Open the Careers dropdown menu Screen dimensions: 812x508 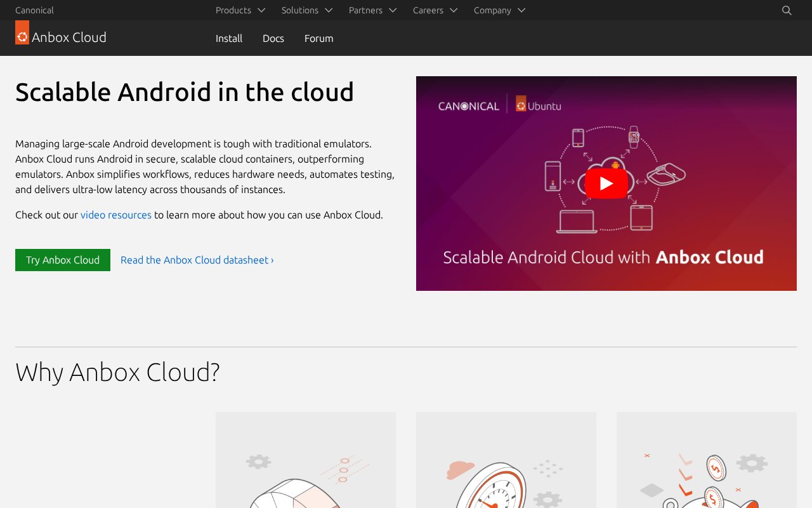[x=435, y=10]
